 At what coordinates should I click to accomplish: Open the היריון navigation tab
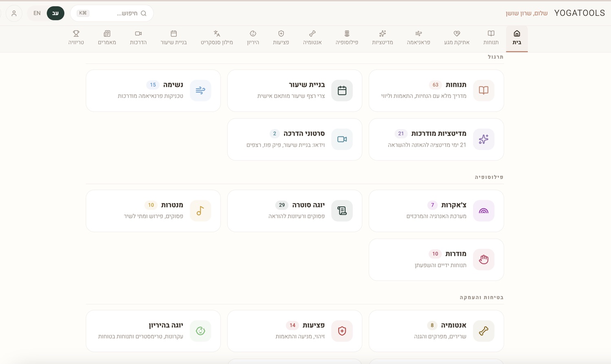(x=253, y=38)
